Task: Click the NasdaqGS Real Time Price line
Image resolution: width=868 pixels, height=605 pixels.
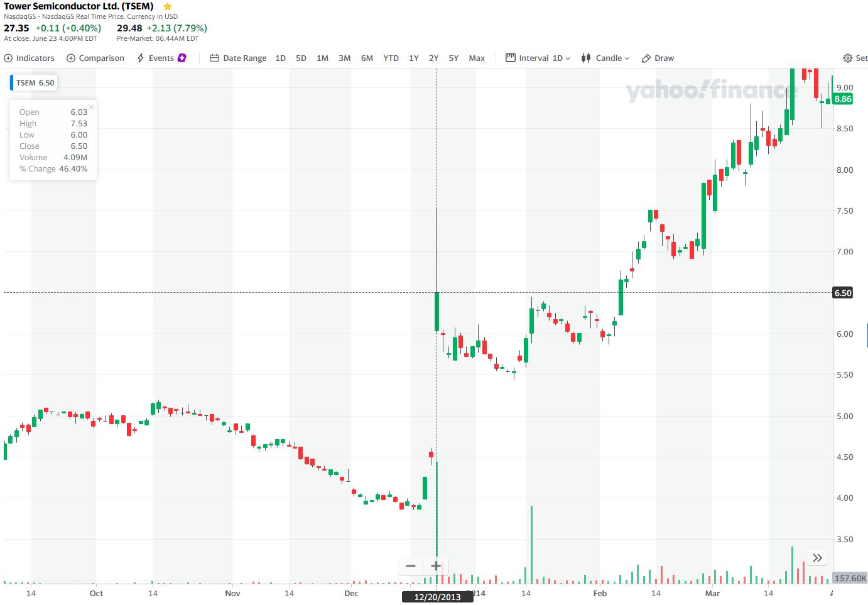Action: 90,16
